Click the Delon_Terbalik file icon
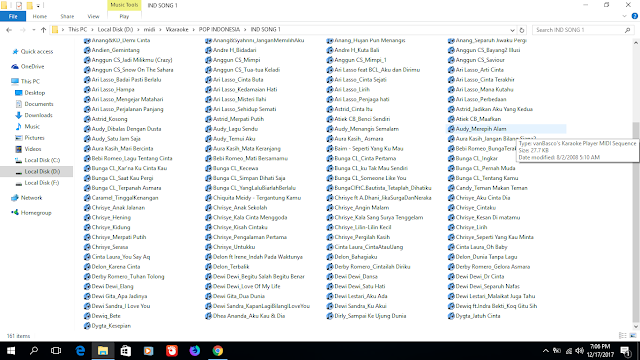Image resolution: width=640 pixels, height=360 pixels. tap(208, 267)
